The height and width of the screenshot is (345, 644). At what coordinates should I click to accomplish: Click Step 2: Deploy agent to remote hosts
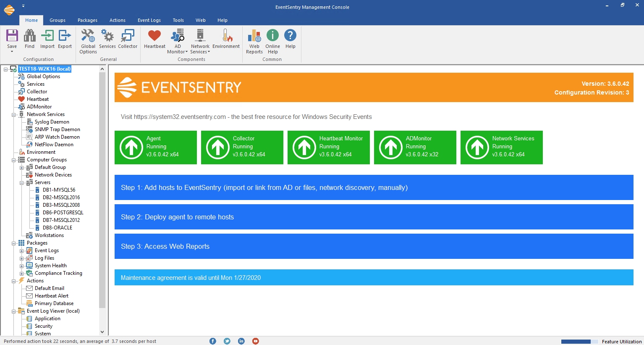tap(374, 217)
